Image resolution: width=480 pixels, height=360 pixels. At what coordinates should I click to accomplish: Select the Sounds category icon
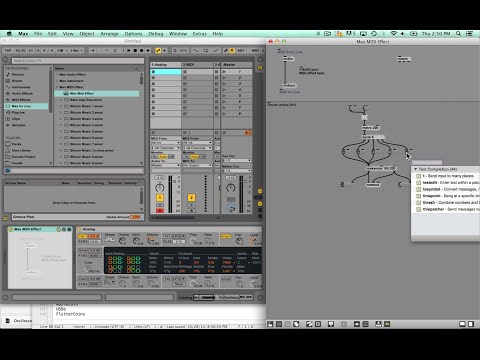pos(8,74)
